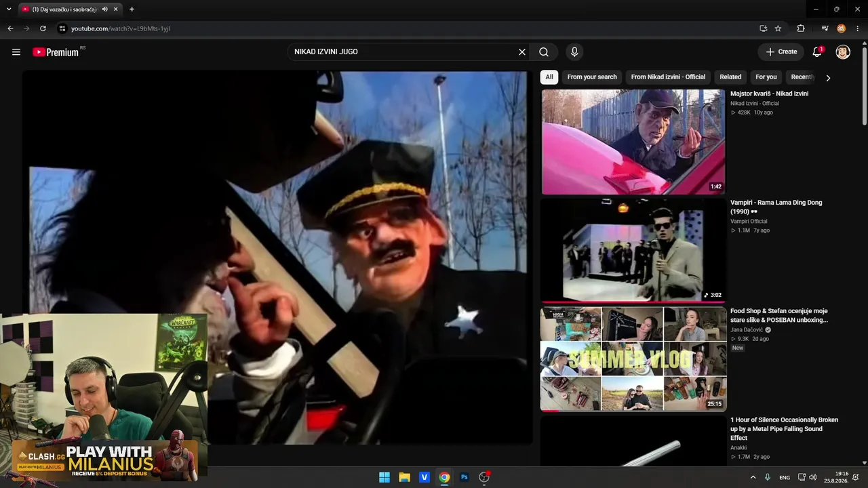This screenshot has height=488, width=868.
Task: Open the Majstor kvariš video thumbnail
Action: [633, 142]
